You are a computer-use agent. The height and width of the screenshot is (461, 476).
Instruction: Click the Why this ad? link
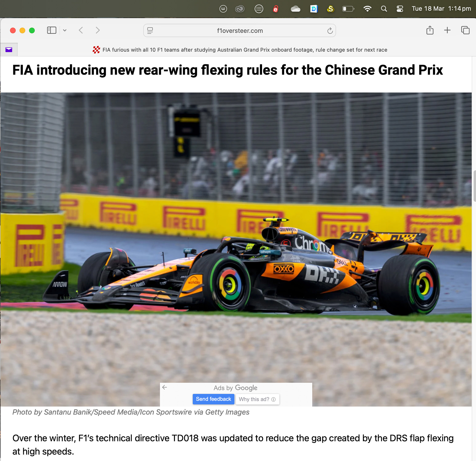click(257, 399)
